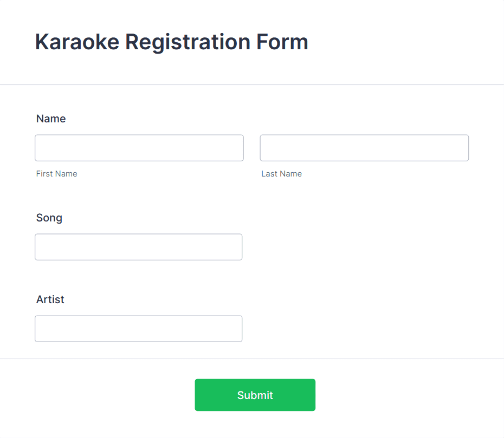Click the divider line below the form fields
504x438 pixels.
pos(252,357)
